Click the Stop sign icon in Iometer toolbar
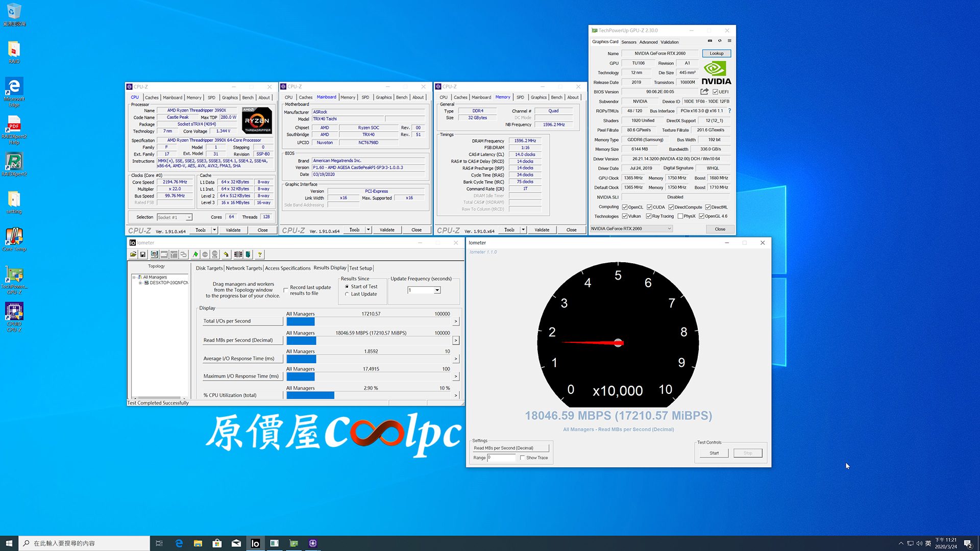Image resolution: width=980 pixels, height=551 pixels. (x=205, y=254)
